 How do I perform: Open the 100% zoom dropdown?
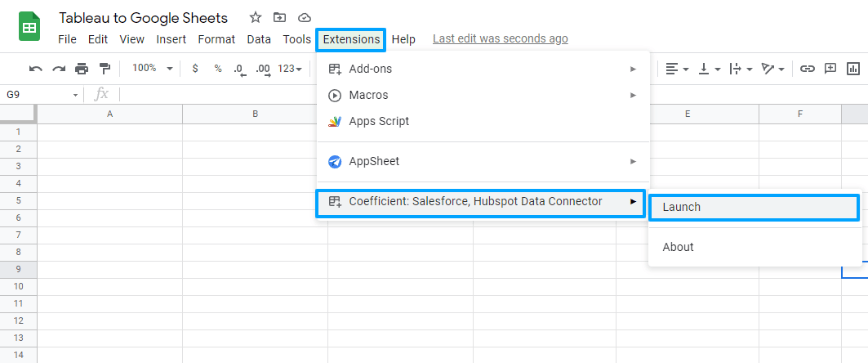(152, 69)
